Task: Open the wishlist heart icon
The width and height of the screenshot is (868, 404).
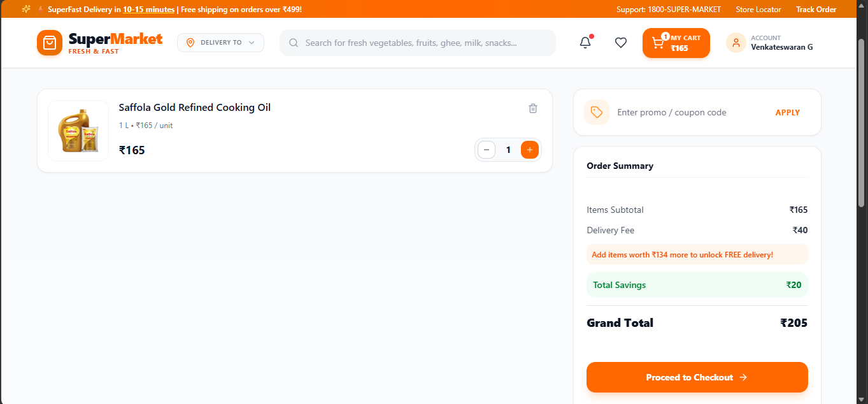Action: pyautogui.click(x=621, y=43)
